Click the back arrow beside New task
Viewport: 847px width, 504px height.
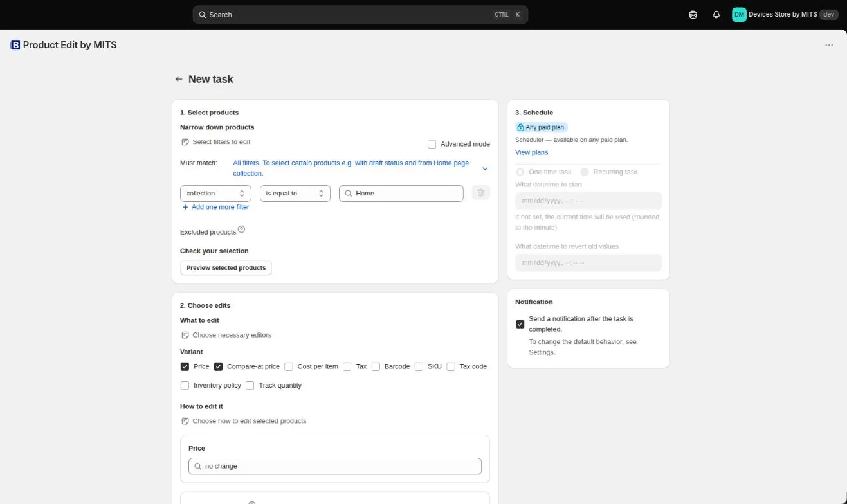[179, 79]
